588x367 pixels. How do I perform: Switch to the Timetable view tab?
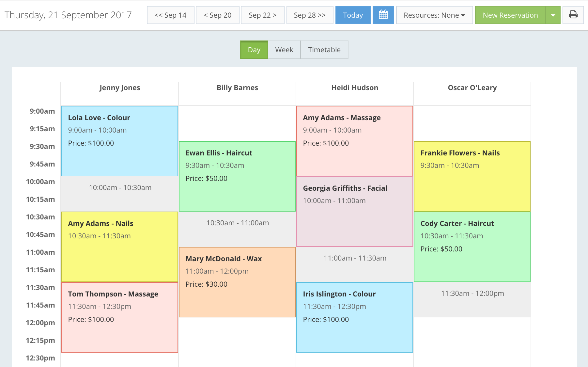(324, 50)
